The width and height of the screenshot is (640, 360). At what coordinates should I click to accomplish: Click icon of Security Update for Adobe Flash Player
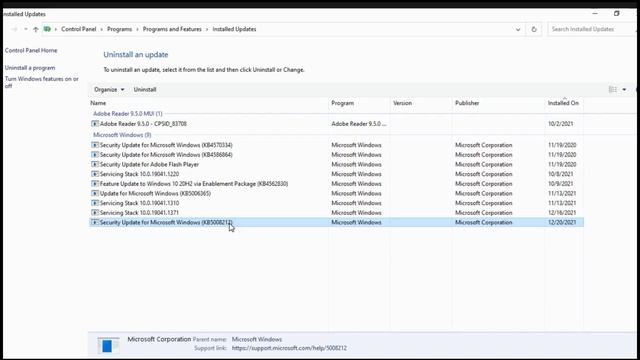pos(95,164)
